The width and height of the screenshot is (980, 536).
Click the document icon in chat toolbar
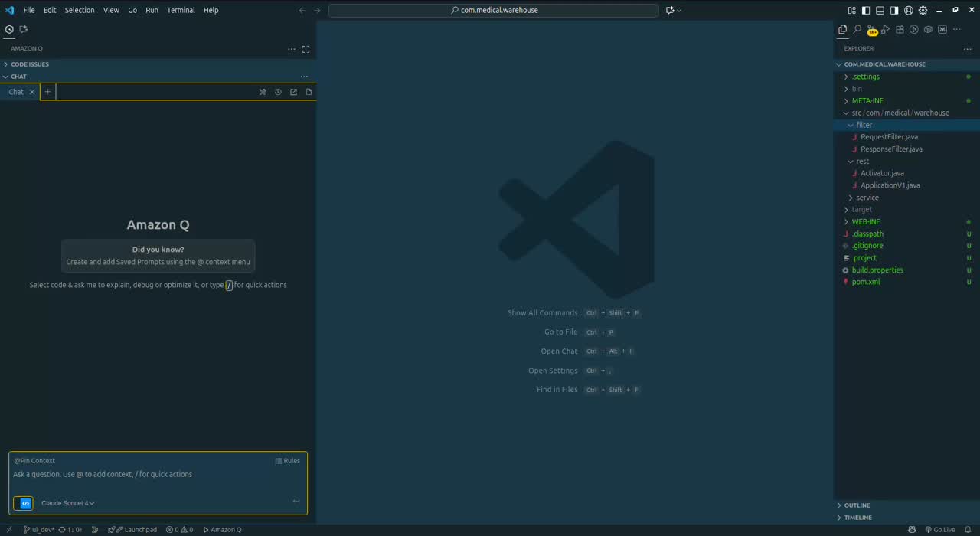[x=309, y=92]
